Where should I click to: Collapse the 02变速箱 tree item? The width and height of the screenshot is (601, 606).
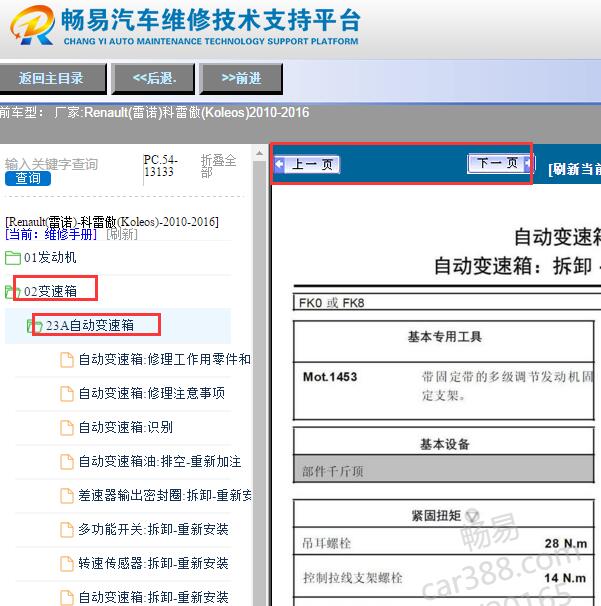[x=51, y=291]
